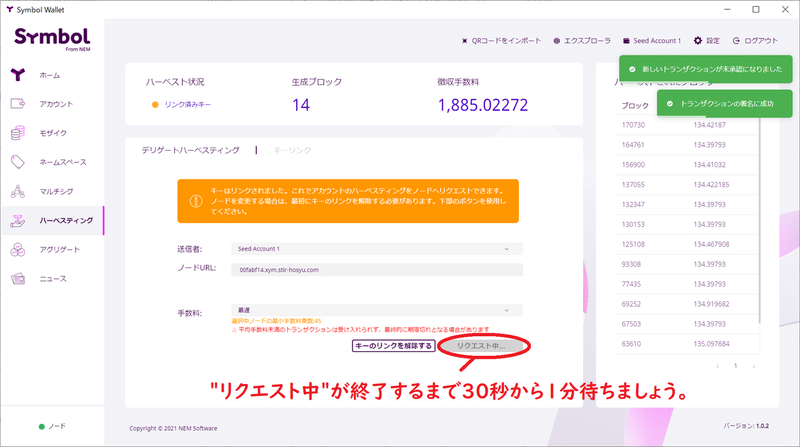Click the green node status dot

42,427
